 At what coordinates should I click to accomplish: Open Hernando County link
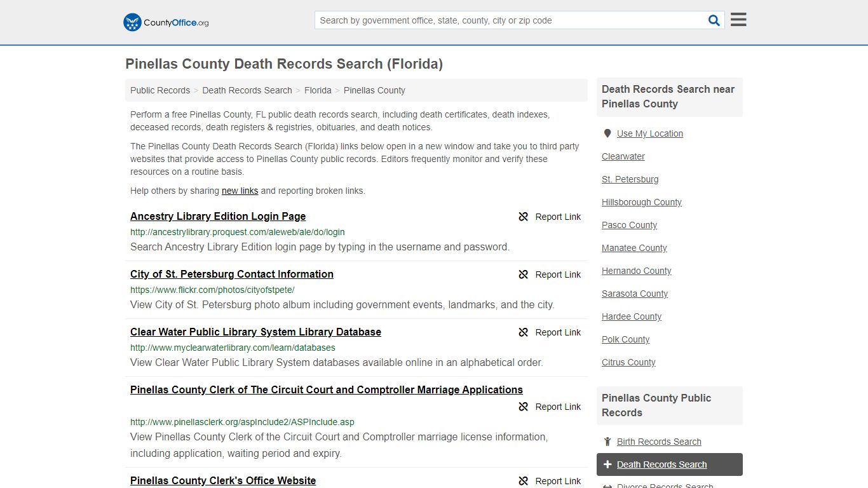pos(637,271)
